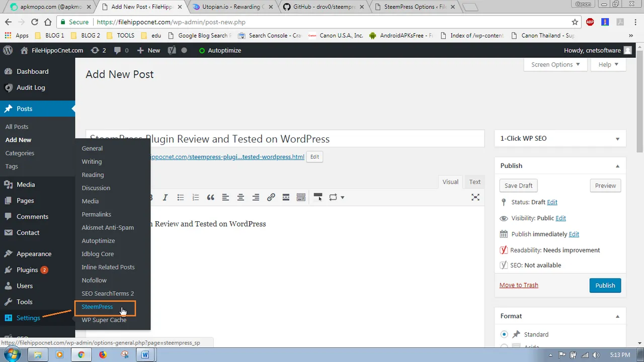Viewport: 644px width, 362px height.
Task: Edit post visibility
Action: (x=560, y=218)
